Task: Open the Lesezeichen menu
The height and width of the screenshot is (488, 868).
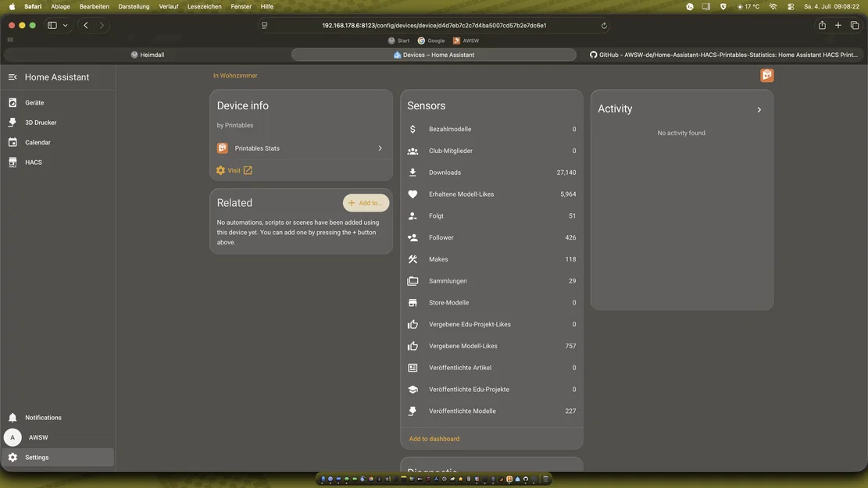Action: pyautogui.click(x=204, y=7)
